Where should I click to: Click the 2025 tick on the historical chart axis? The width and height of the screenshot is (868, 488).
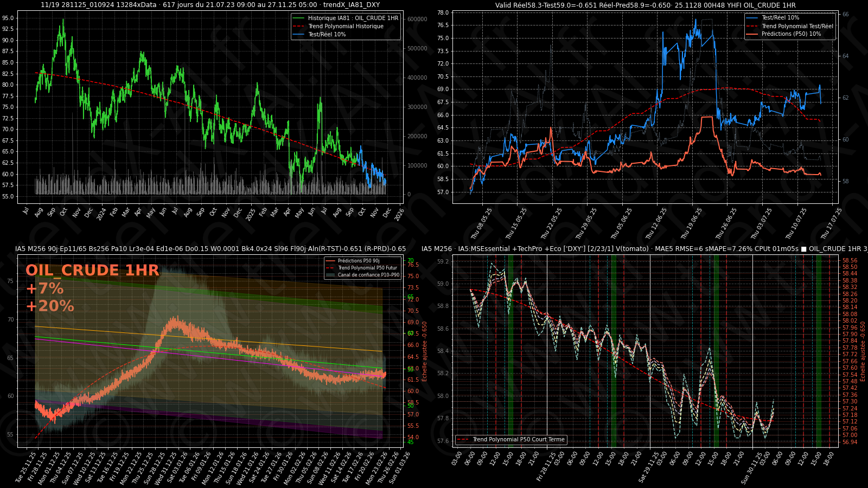250,214
